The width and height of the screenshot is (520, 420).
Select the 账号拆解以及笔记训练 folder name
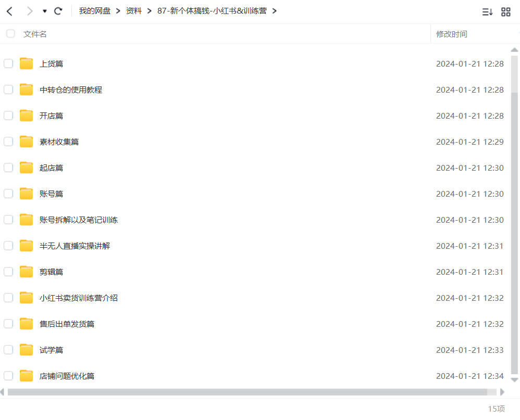[79, 220]
